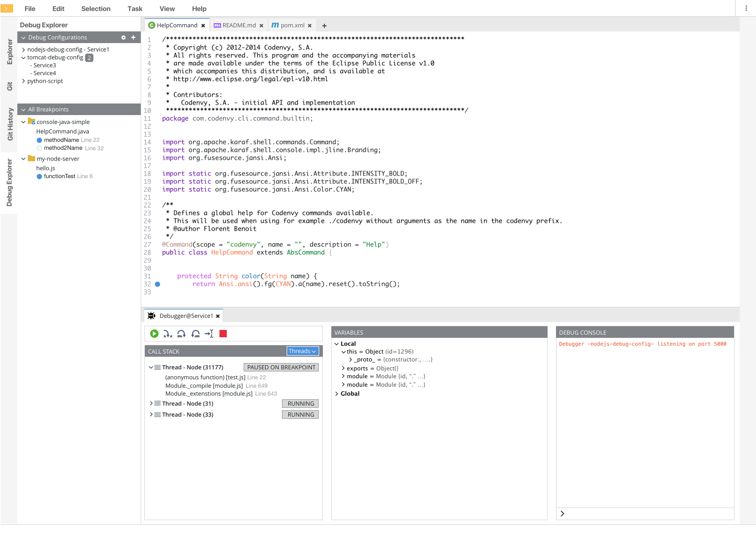Open the Threads dropdown in Call Stack
Image resolution: width=756 pixels, height=538 pixels.
click(x=303, y=351)
